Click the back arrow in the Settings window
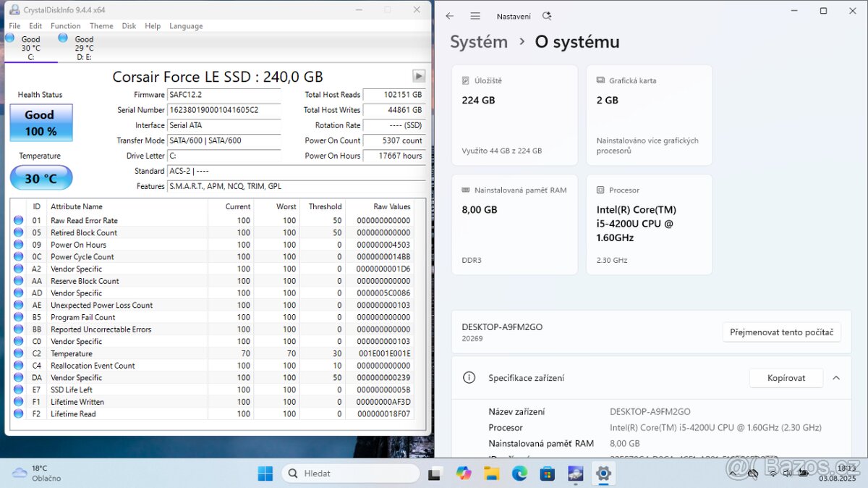This screenshot has width=868, height=488. coord(449,15)
